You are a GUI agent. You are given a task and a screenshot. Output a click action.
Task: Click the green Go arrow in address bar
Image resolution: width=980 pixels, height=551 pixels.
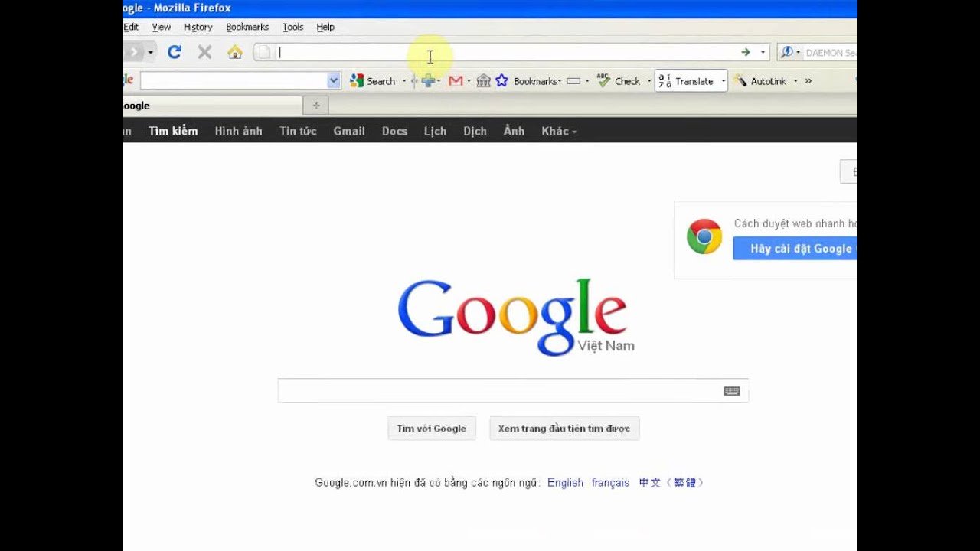pyautogui.click(x=745, y=52)
